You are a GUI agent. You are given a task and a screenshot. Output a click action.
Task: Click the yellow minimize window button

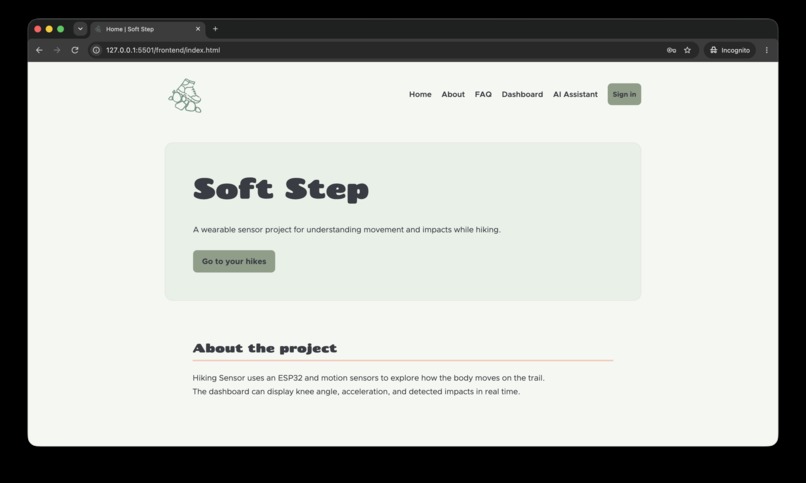(x=49, y=29)
